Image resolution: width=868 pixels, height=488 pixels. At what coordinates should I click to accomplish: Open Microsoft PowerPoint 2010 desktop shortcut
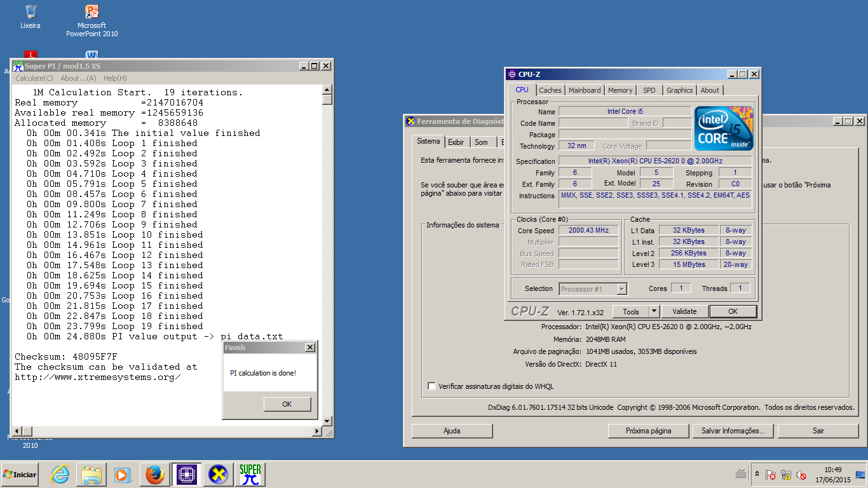point(92,20)
